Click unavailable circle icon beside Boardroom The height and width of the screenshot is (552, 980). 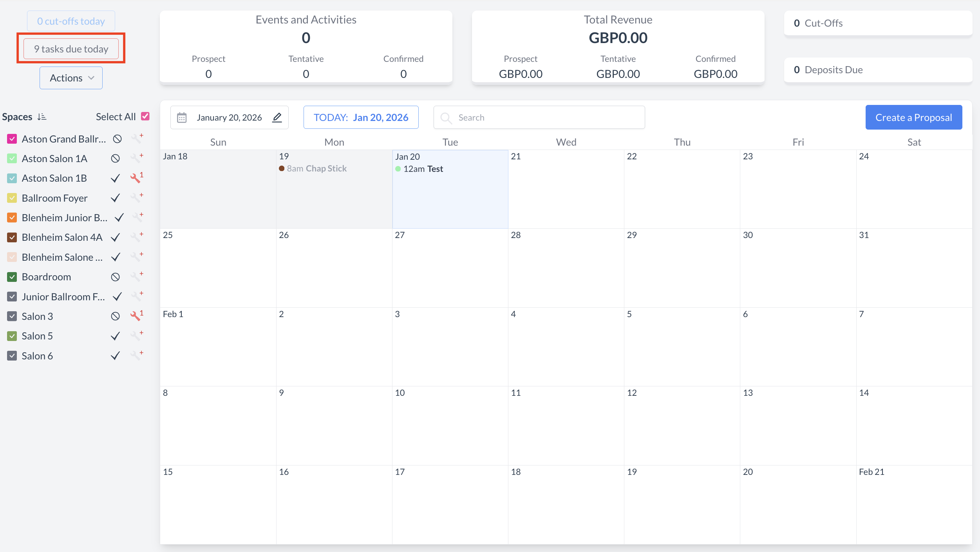(x=115, y=277)
